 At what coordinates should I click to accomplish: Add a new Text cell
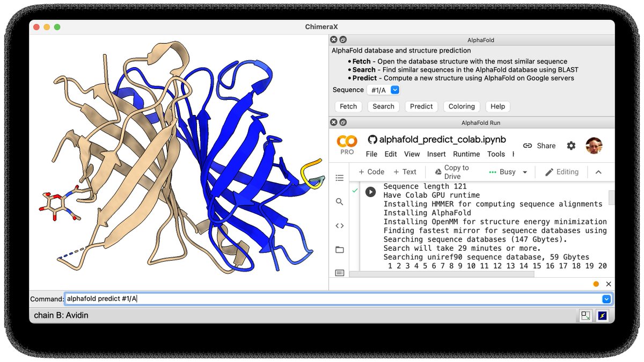click(x=405, y=172)
